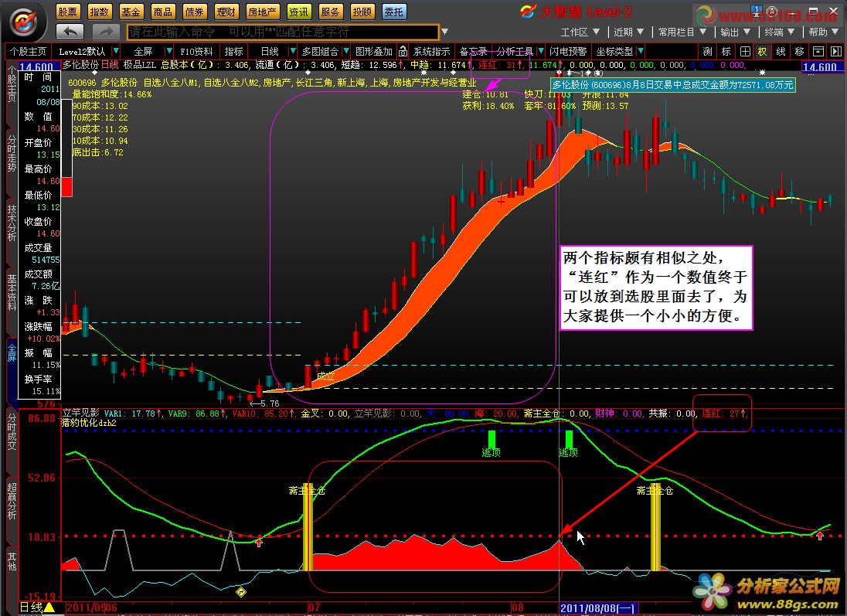Screen dimensions: 847x616
Task: Click the 图形叠加 toolbar button
Action: click(x=374, y=51)
